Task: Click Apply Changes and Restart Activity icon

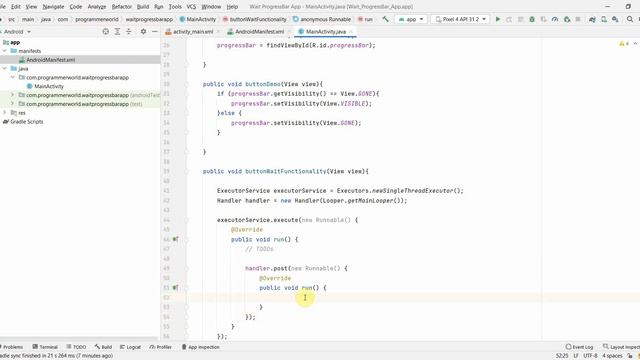Action: tap(509, 19)
